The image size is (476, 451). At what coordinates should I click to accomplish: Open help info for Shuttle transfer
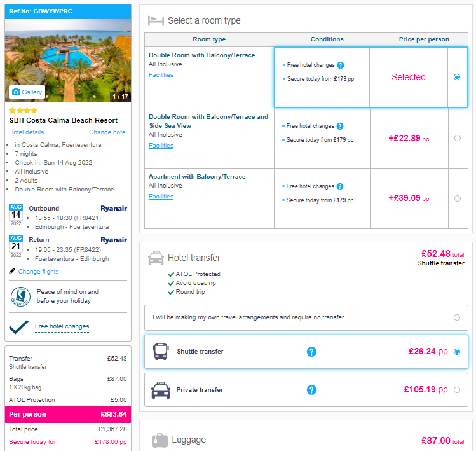[x=311, y=352]
